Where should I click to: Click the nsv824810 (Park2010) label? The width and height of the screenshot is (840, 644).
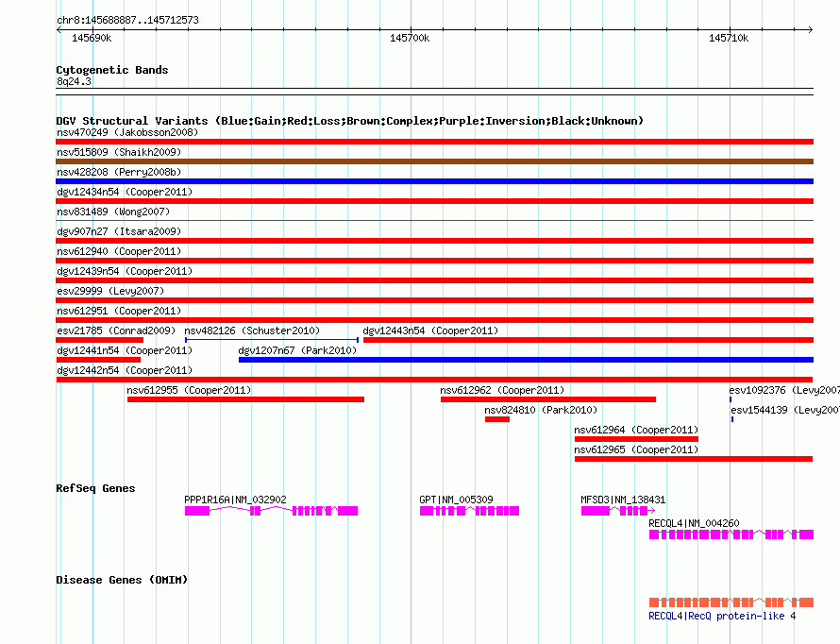pos(541,410)
